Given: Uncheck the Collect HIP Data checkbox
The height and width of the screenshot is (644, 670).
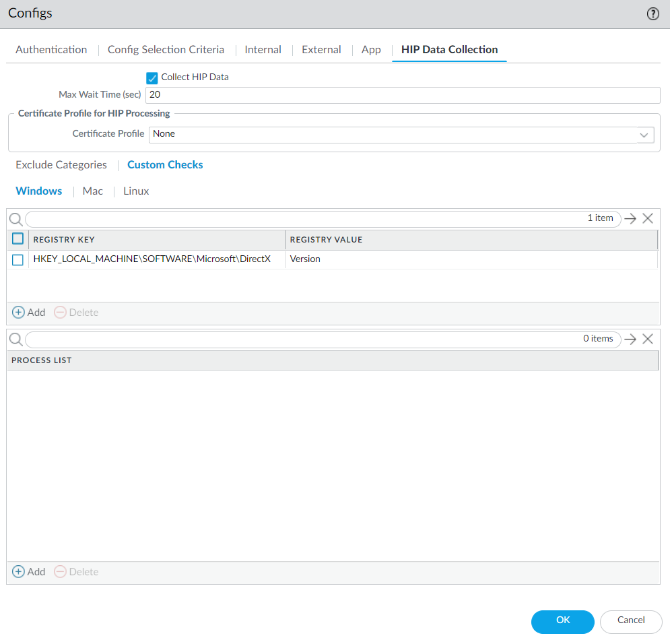Looking at the screenshot, I should pos(152,77).
